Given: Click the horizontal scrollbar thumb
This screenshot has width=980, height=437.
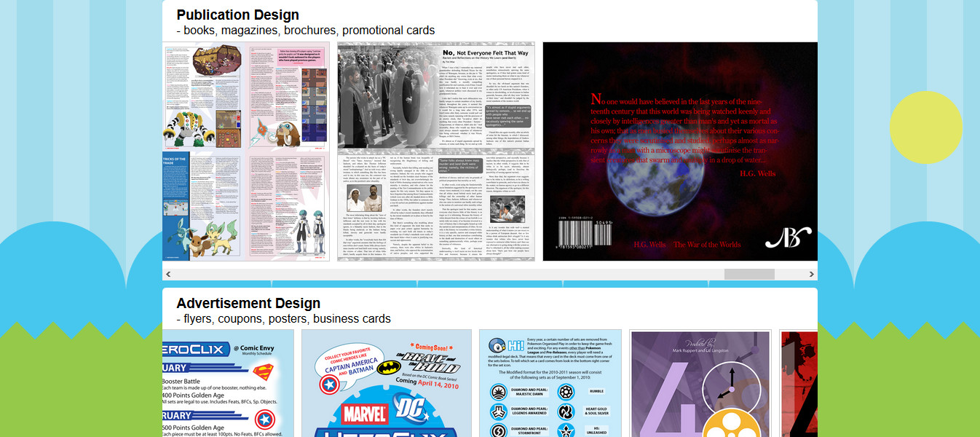Looking at the screenshot, I should pyautogui.click(x=748, y=275).
